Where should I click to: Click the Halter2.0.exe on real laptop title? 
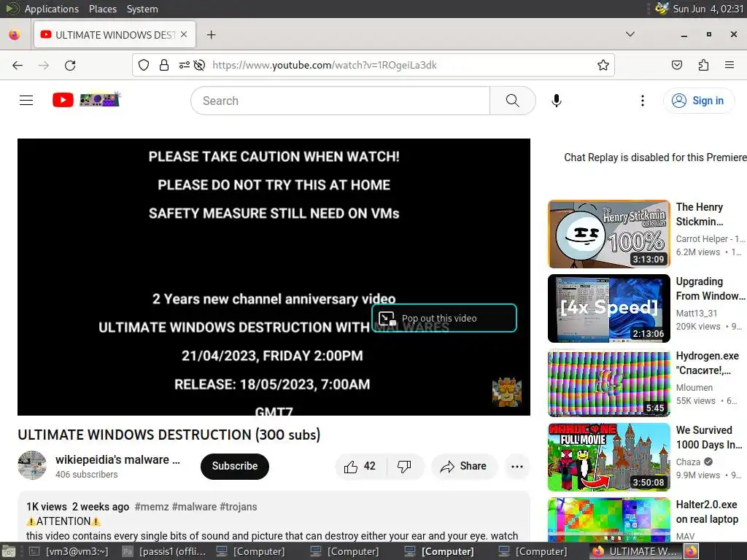pos(707,512)
